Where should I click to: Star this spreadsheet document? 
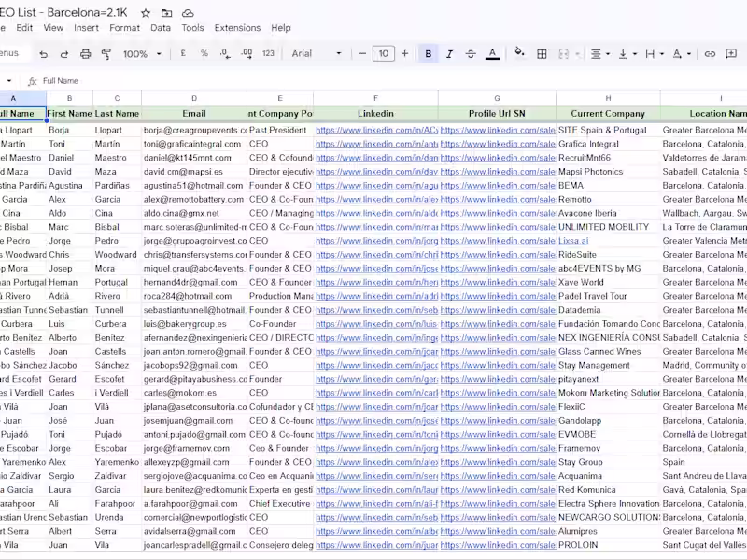(x=146, y=13)
